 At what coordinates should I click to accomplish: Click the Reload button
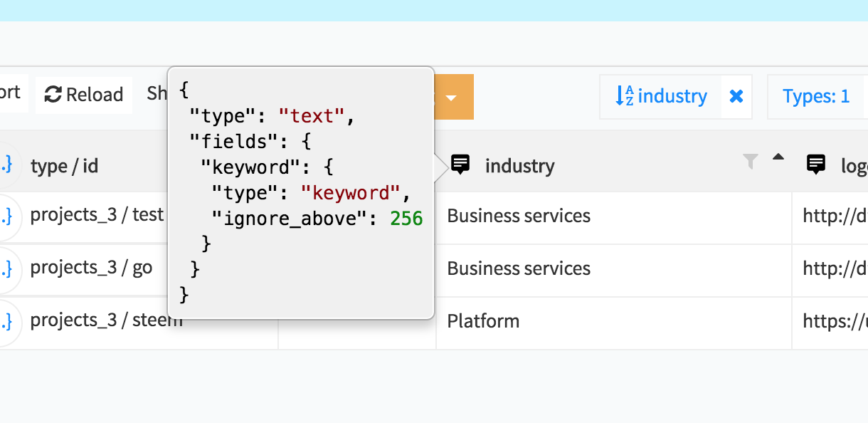click(84, 95)
